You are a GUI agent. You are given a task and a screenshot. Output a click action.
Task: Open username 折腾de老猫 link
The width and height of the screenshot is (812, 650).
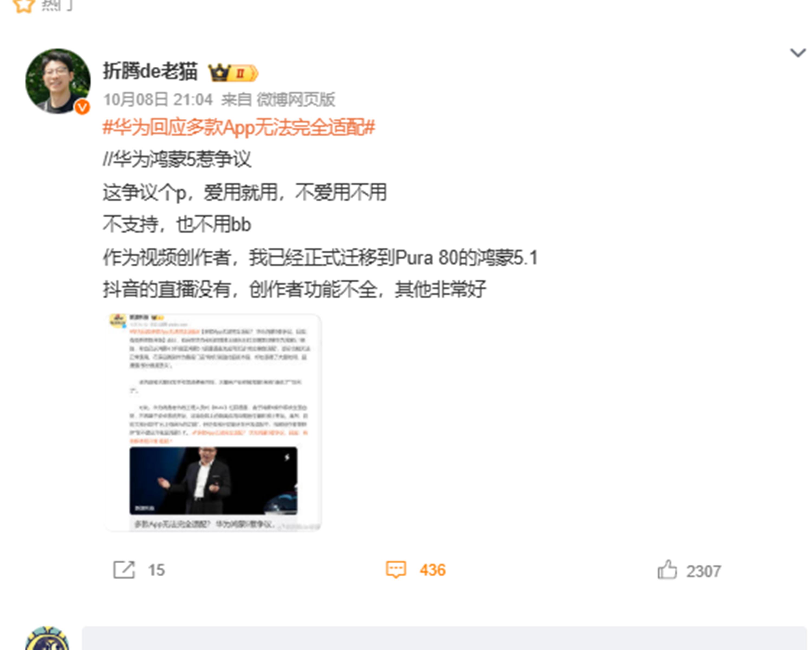tap(150, 71)
